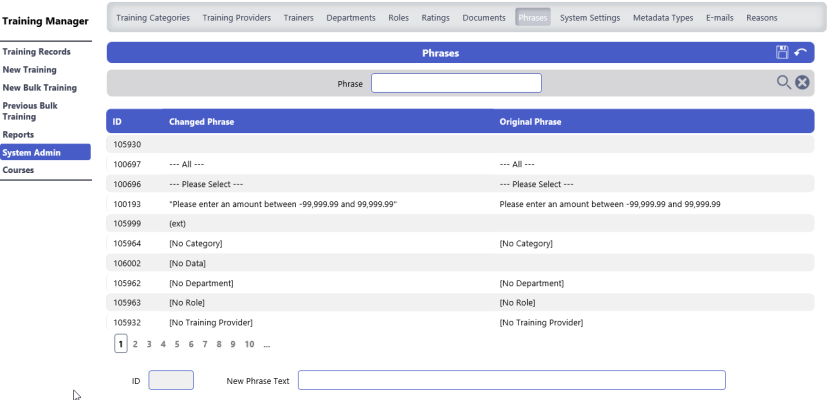Go to page 4 of phrases
The width and height of the screenshot is (830, 400).
[x=163, y=344]
